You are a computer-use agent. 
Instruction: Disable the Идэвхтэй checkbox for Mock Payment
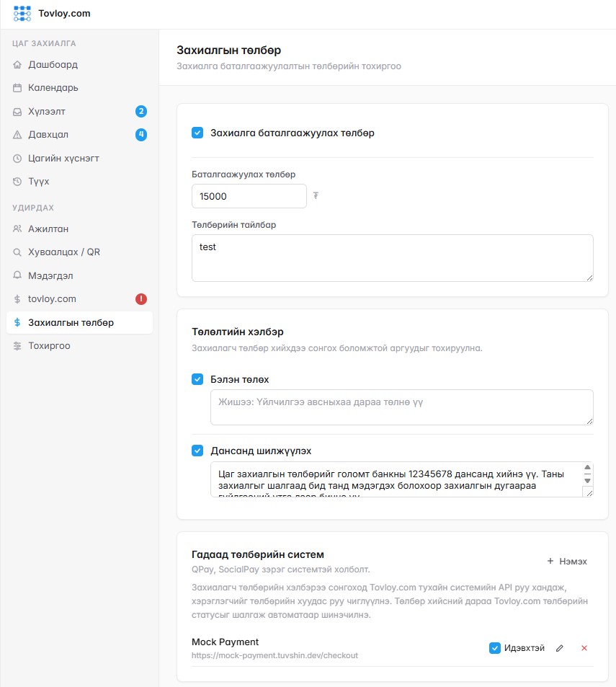point(495,648)
